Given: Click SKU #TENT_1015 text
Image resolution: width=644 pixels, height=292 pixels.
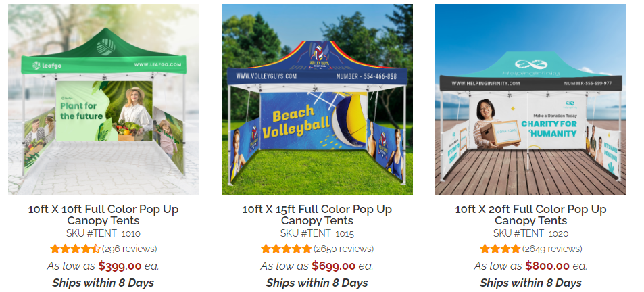Looking at the screenshot, I should (317, 233).
